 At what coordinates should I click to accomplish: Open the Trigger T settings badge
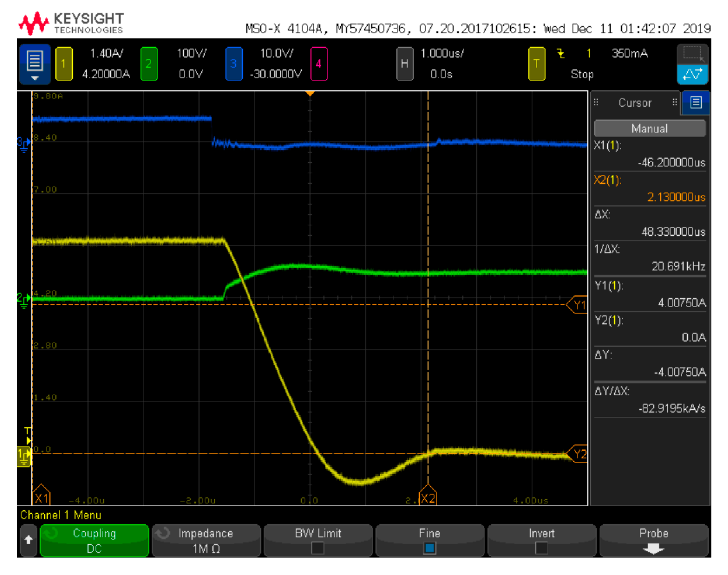tap(536, 64)
